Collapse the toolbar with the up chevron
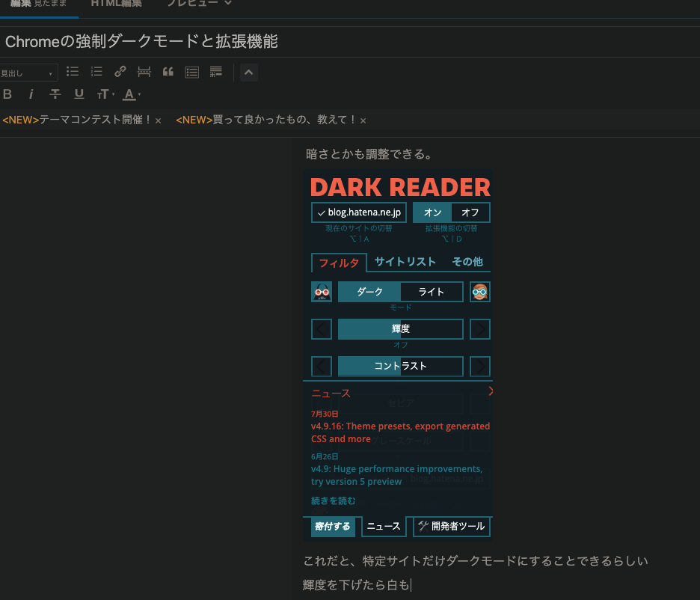 point(248,73)
